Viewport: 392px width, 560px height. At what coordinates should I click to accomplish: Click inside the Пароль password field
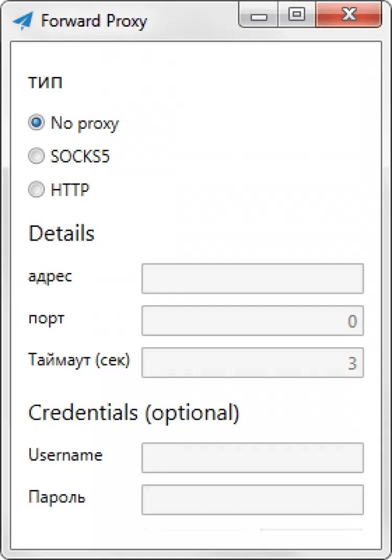coord(252,499)
